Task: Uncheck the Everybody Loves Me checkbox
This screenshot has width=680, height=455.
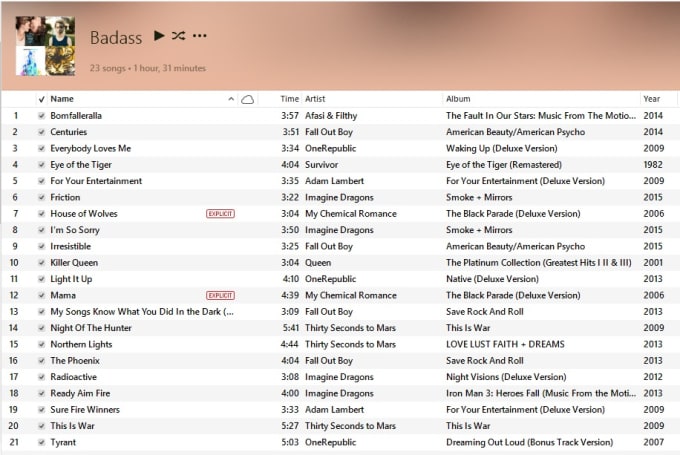Action: coord(41,148)
